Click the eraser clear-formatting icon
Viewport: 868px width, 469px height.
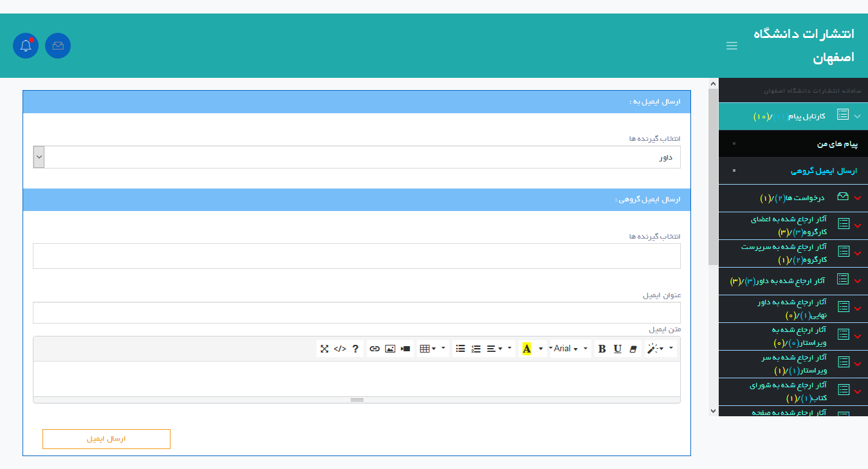click(633, 349)
